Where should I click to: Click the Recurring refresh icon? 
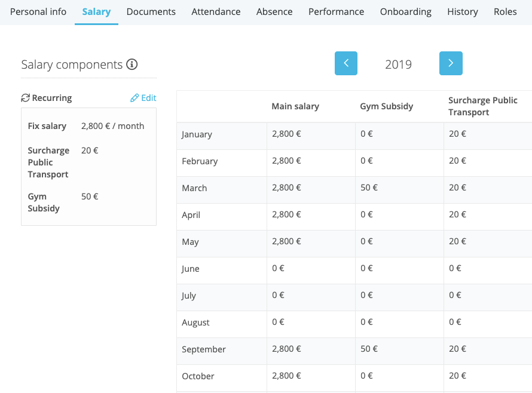[x=26, y=98]
